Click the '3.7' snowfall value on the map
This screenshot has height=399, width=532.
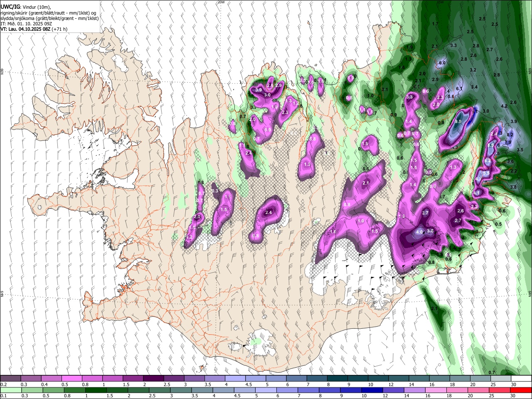coord(425,213)
